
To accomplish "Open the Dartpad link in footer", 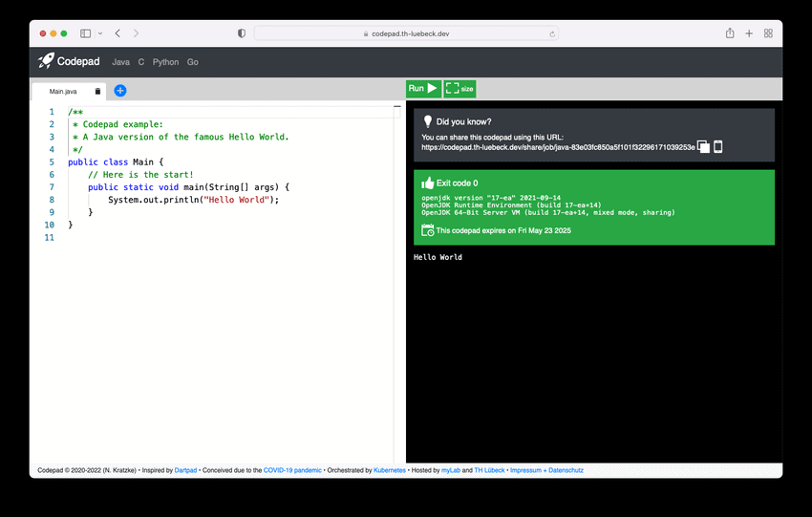I will click(185, 470).
